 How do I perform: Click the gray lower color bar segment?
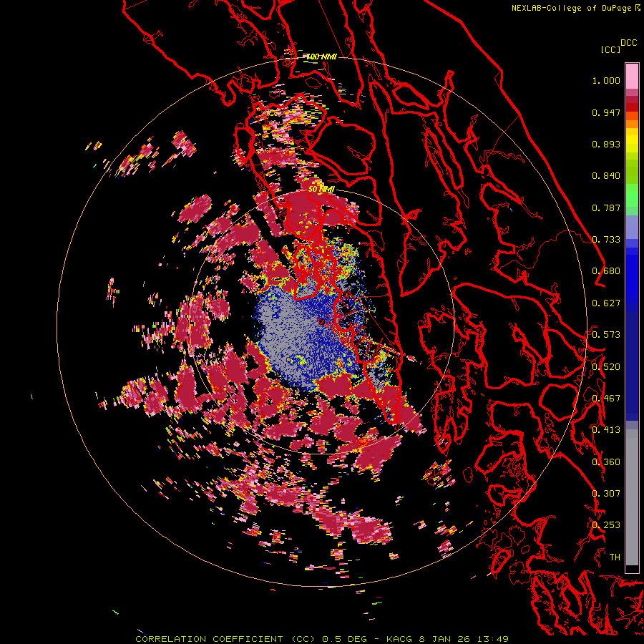point(632,497)
